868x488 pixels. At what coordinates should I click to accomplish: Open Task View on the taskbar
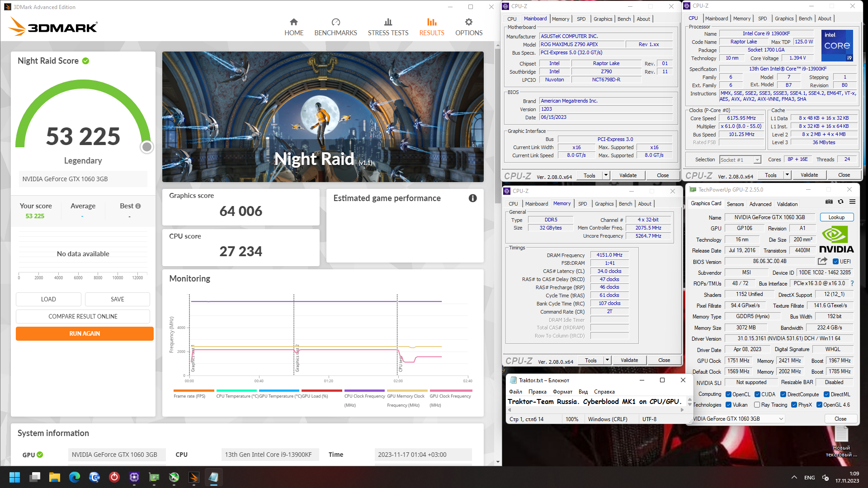tap(35, 477)
